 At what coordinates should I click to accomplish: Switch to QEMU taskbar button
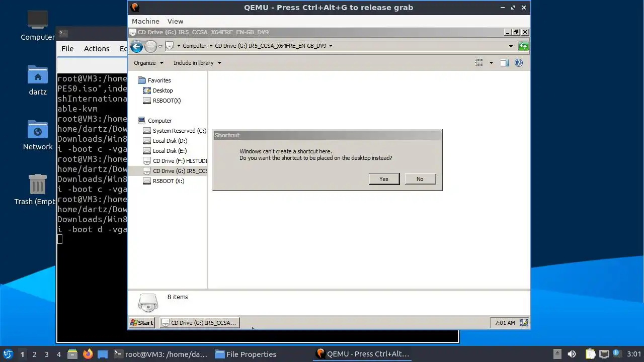point(362,354)
